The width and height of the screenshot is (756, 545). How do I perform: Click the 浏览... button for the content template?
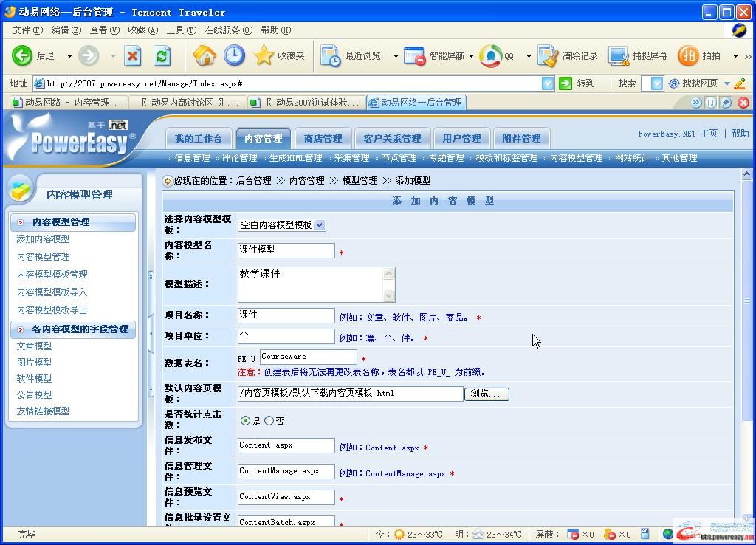point(487,394)
